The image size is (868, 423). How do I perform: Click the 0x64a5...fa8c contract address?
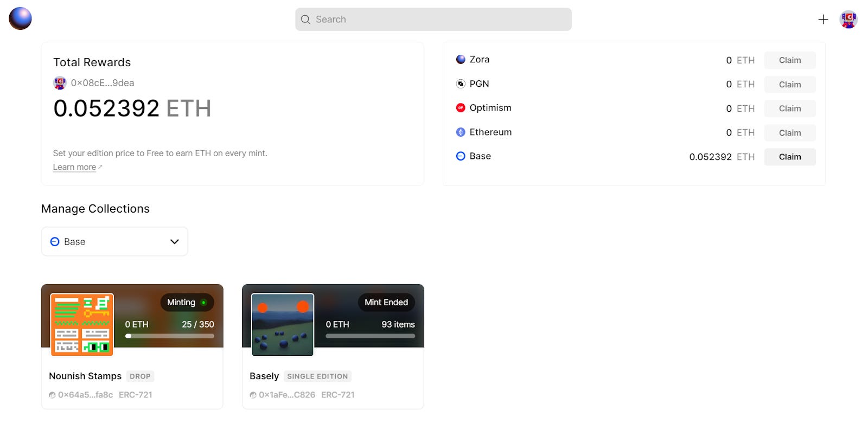(x=86, y=395)
